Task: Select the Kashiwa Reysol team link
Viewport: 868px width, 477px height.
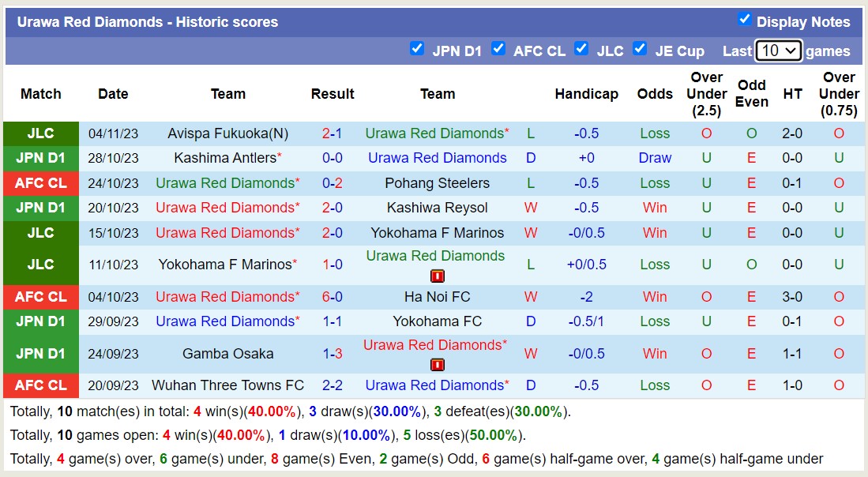Action: coord(437,208)
